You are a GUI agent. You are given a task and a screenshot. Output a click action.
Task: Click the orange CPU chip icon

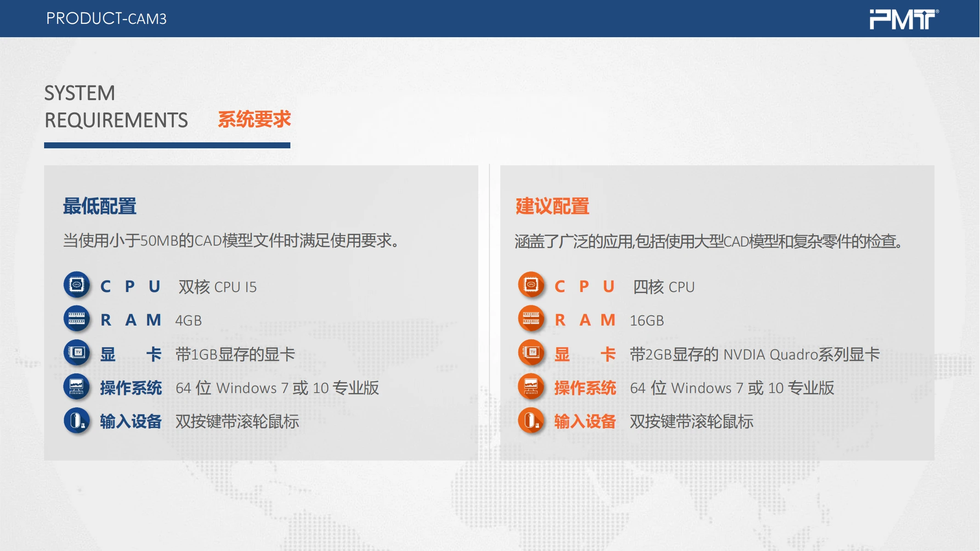[x=531, y=285]
